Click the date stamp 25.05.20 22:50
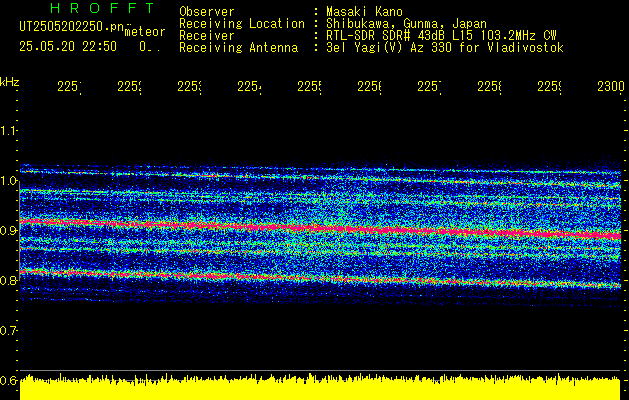629x400 pixels. (68, 47)
